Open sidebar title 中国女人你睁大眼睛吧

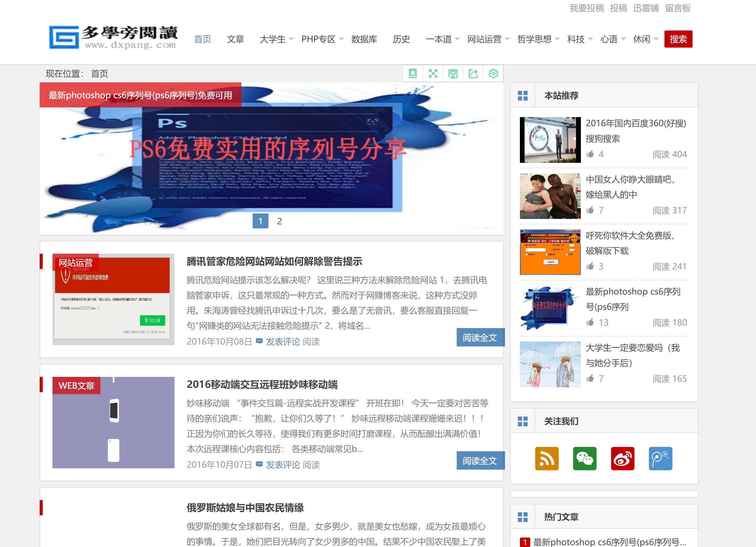pos(630,187)
